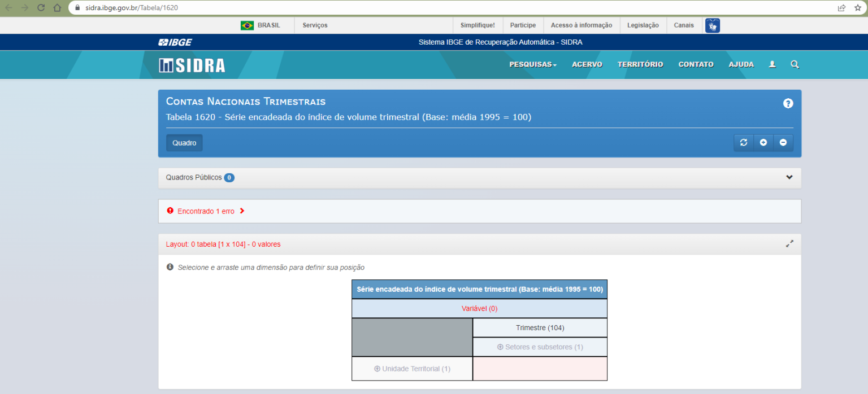Click the user profile icon in navbar
Image resolution: width=868 pixels, height=394 pixels.
point(772,64)
